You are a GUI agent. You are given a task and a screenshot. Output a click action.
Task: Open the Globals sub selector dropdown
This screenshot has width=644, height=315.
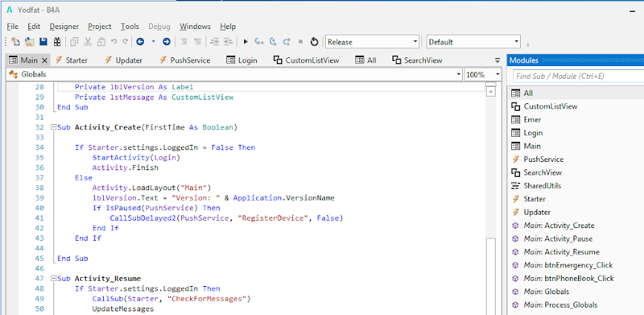(x=458, y=75)
